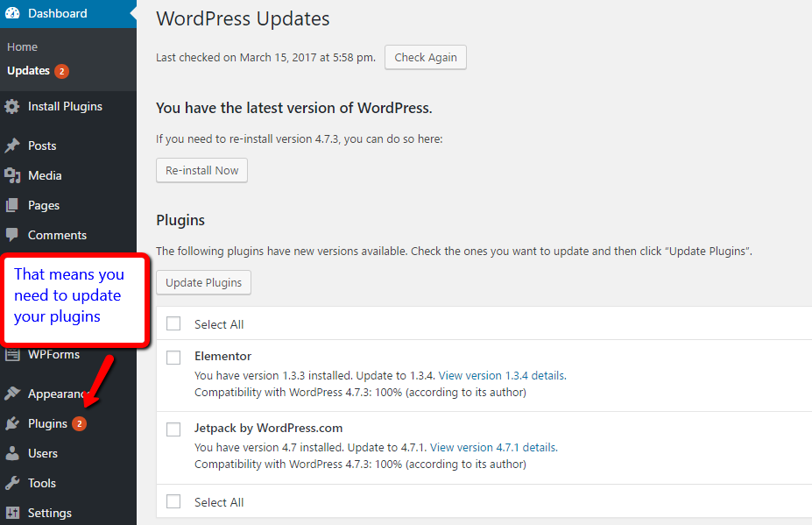Click 'Last checked on March 15, 2017' text
Screen dimensions: 812x525
[x=265, y=58]
